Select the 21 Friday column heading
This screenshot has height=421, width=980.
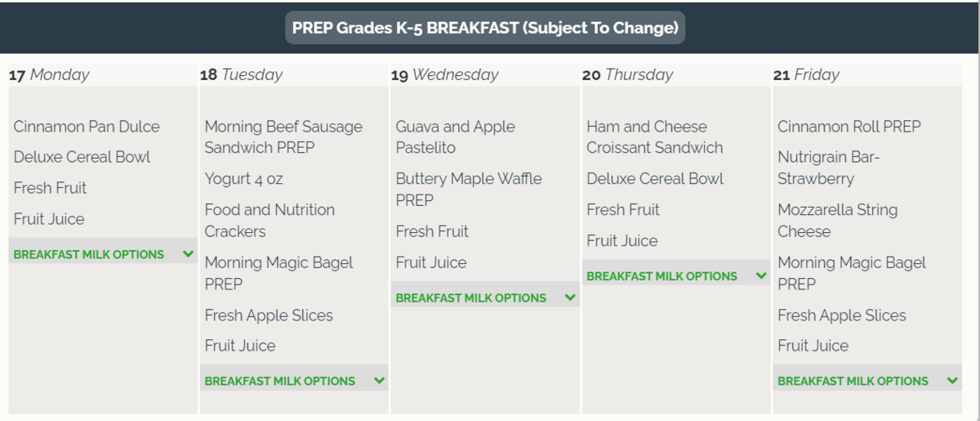point(806,74)
